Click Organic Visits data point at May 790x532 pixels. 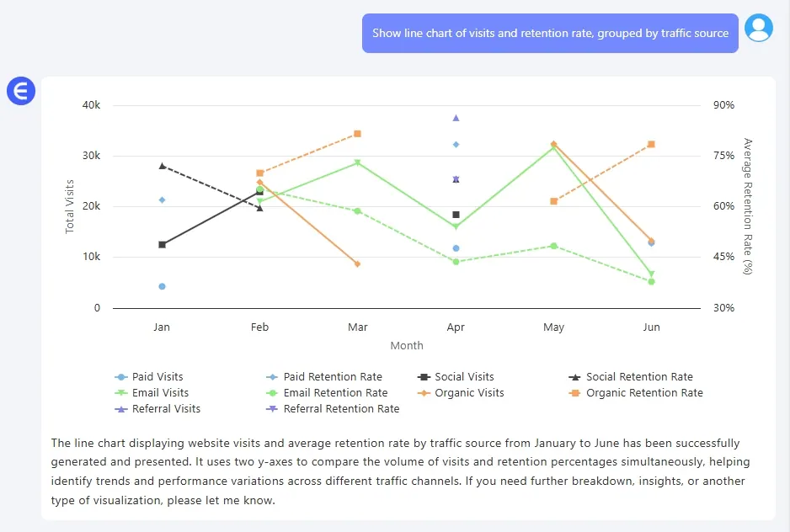coord(553,145)
